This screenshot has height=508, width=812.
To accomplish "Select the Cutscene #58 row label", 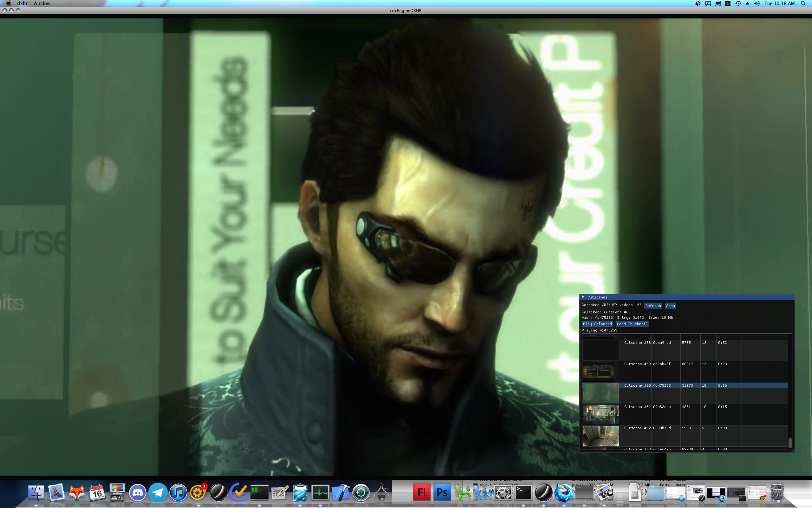I will click(x=637, y=343).
